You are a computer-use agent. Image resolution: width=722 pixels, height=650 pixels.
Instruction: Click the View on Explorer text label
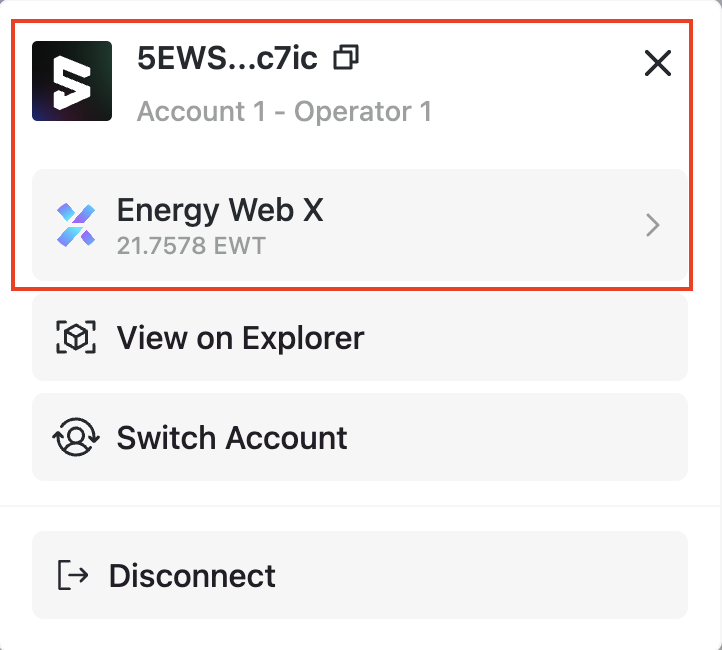click(240, 338)
